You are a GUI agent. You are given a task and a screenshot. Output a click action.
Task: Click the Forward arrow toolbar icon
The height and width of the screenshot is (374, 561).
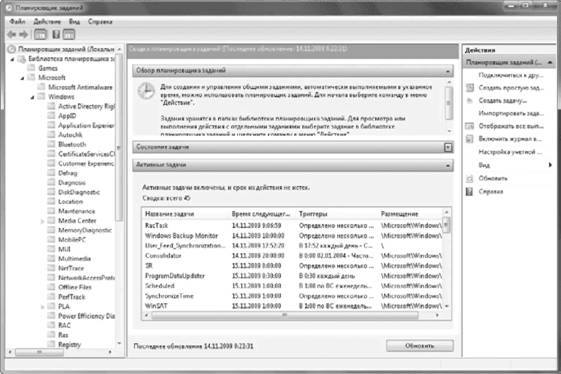(24, 34)
